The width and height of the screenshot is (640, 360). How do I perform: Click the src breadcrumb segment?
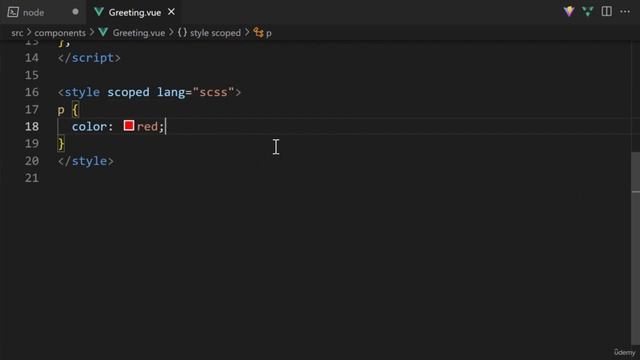[x=17, y=33]
